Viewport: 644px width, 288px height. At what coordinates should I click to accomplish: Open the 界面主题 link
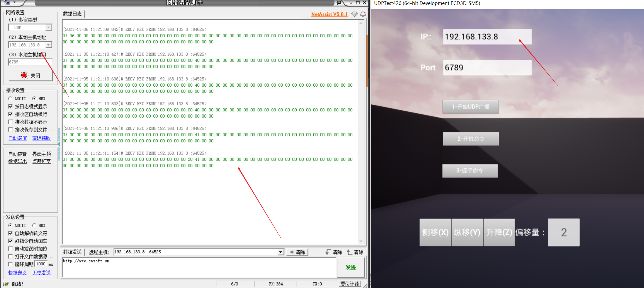[x=41, y=154]
